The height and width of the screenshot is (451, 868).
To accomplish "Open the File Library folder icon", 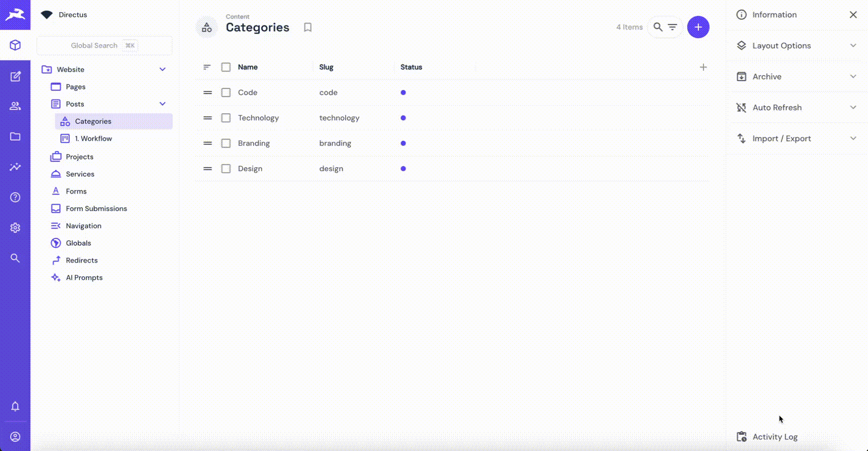I will [x=15, y=137].
